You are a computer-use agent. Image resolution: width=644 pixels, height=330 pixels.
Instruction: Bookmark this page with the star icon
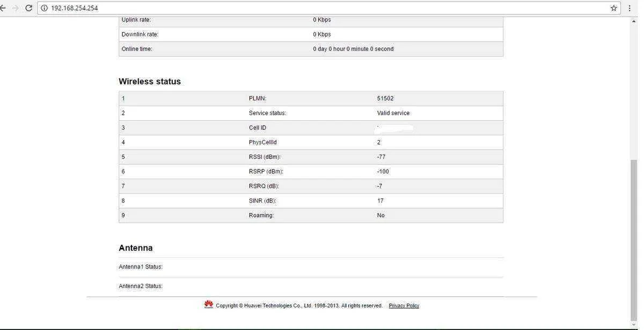click(613, 8)
